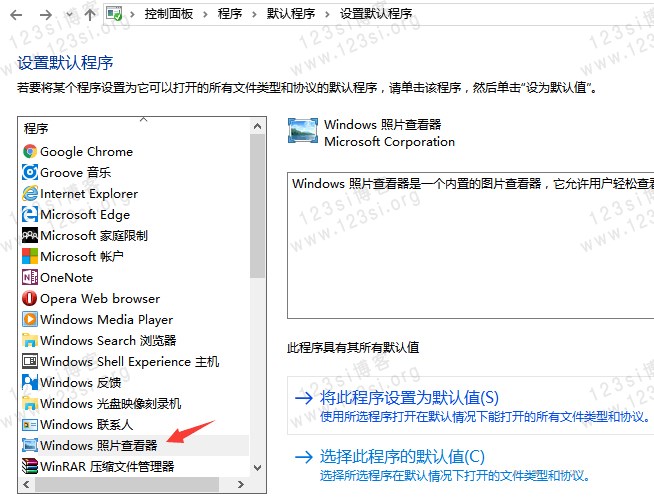Click the Google Chrome icon in program list
The width and height of the screenshot is (654, 502).
[x=30, y=151]
